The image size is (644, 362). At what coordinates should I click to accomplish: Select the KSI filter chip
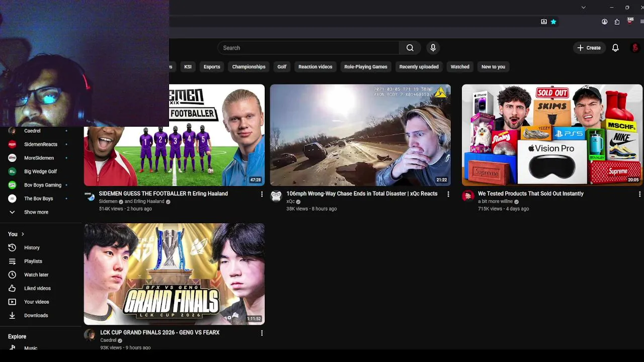188,67
